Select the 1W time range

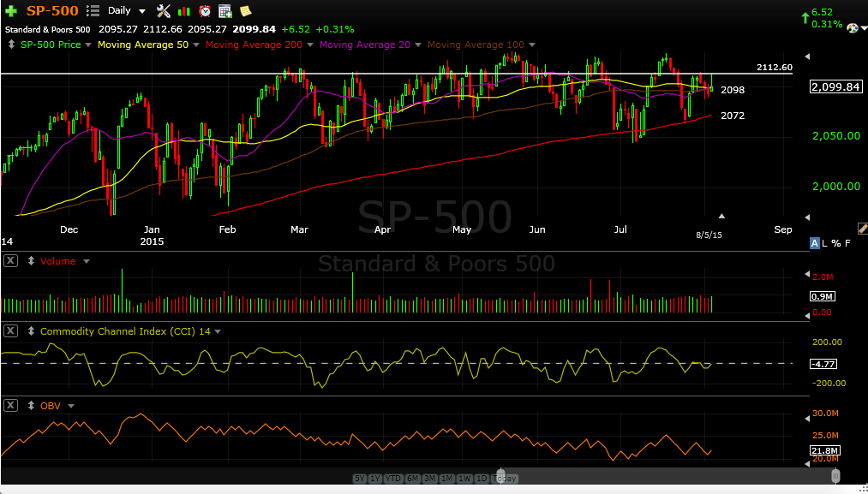pos(464,478)
